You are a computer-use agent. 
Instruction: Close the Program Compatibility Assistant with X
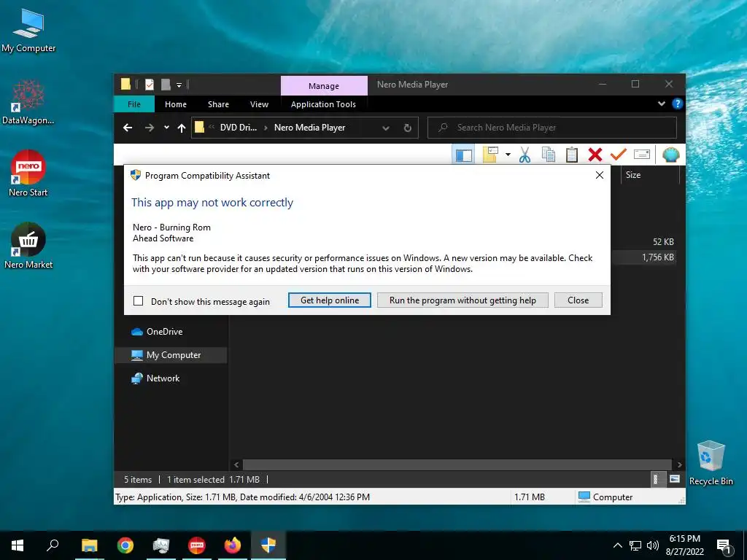click(600, 175)
